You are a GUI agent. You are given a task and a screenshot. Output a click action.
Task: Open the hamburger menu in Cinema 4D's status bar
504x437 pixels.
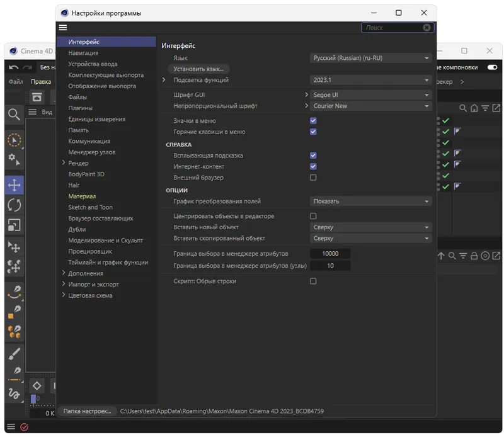coord(11,427)
